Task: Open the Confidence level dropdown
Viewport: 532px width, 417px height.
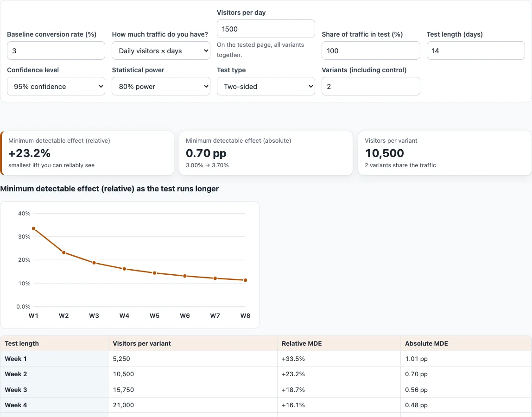Action: (x=56, y=86)
